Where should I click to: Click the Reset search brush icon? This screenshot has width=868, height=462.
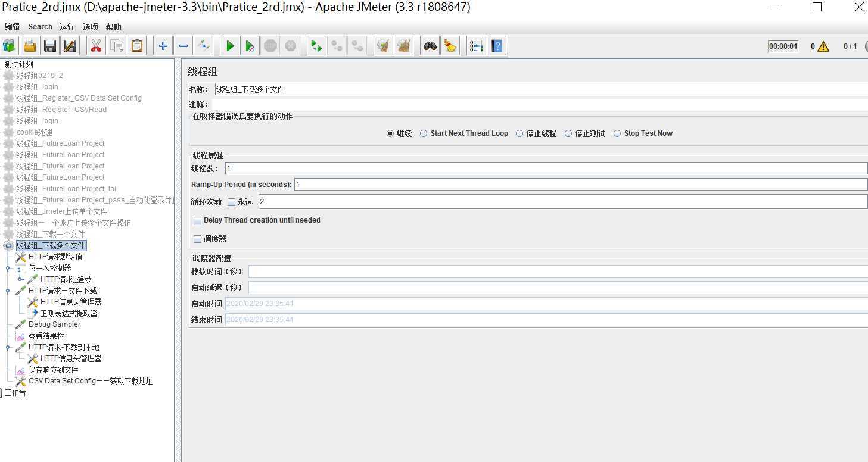(450, 46)
